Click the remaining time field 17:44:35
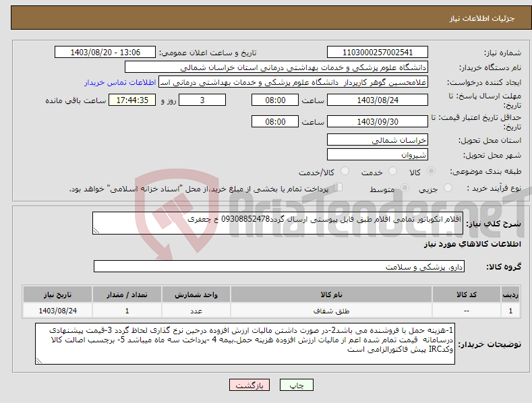 point(132,100)
